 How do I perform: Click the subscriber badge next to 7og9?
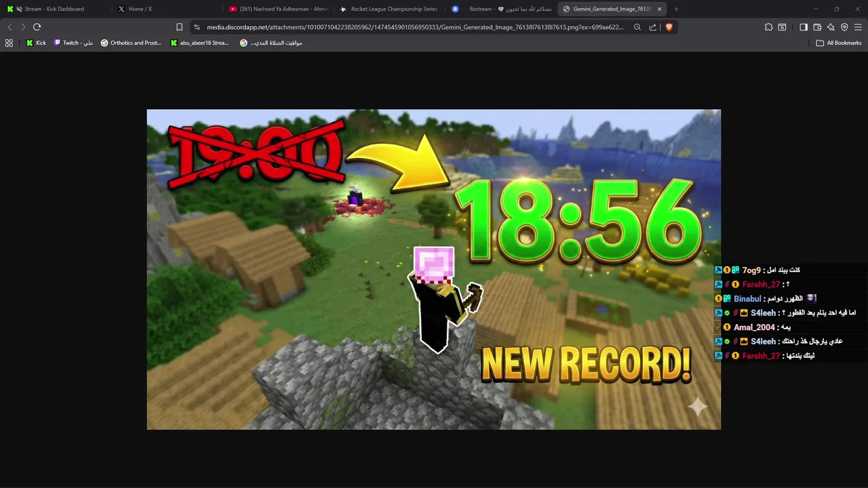727,270
